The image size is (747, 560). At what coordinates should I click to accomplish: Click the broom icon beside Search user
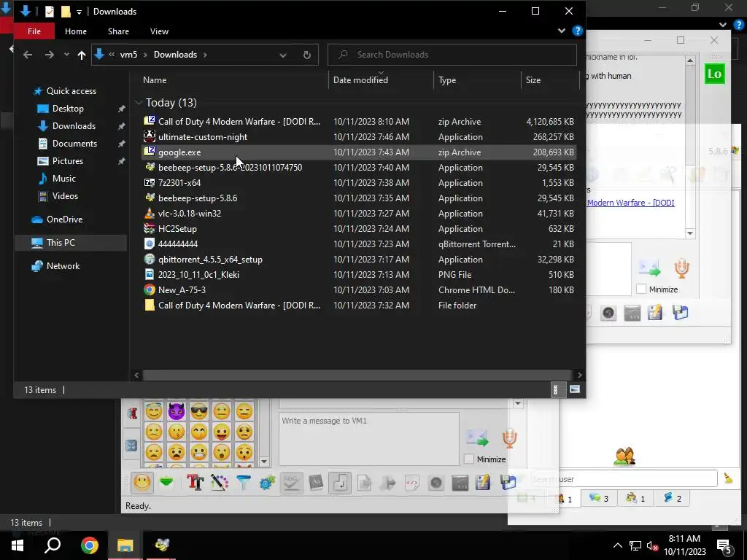[x=728, y=478]
